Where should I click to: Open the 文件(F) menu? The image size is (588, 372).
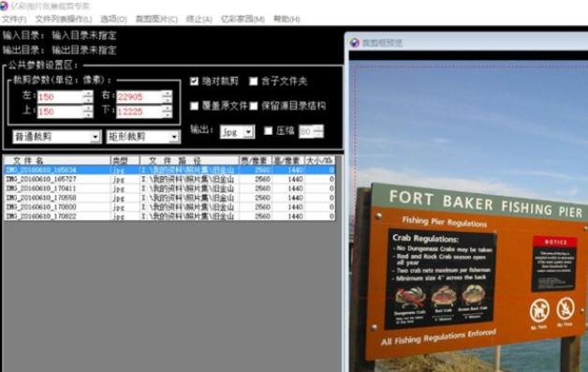(x=14, y=19)
